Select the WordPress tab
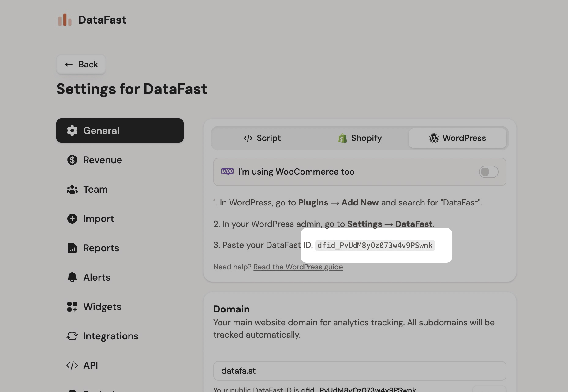 pyautogui.click(x=457, y=138)
